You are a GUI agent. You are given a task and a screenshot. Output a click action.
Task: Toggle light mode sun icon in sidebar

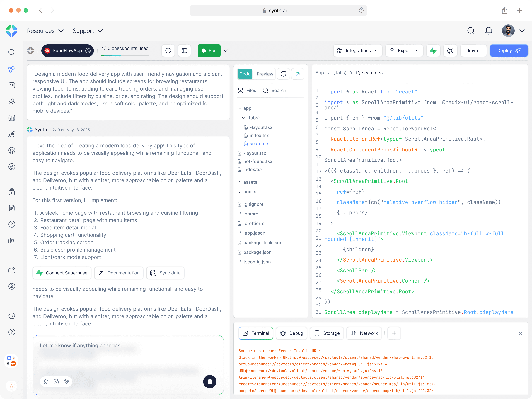pos(11,386)
